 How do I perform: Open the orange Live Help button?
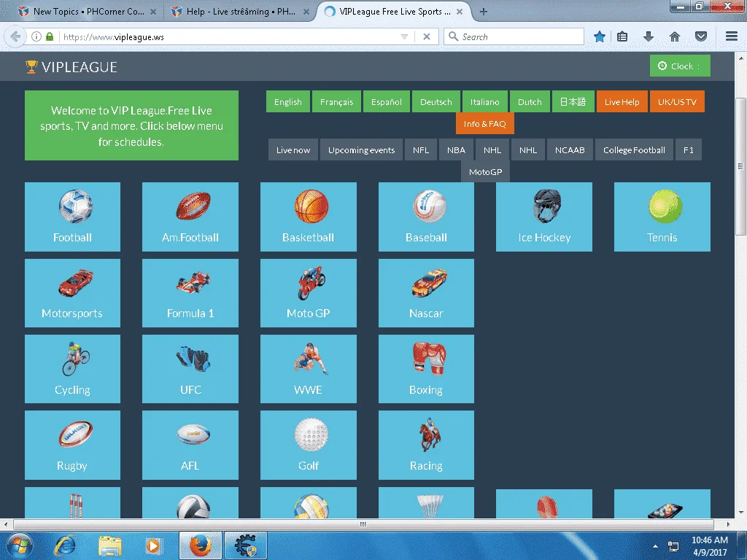(x=622, y=101)
